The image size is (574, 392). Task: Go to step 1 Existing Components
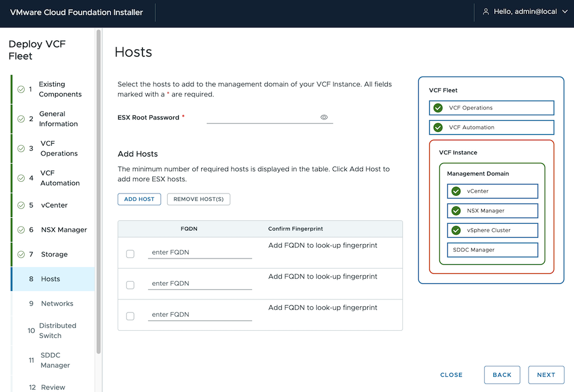click(53, 89)
